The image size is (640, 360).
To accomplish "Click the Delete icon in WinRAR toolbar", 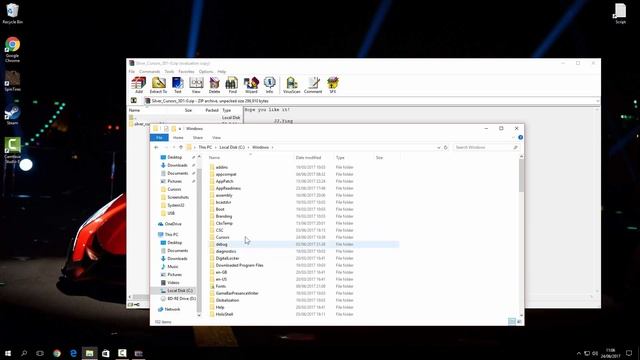I will [x=214, y=85].
